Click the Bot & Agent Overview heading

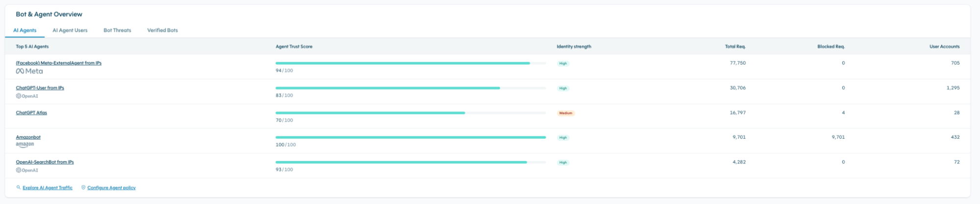49,14
